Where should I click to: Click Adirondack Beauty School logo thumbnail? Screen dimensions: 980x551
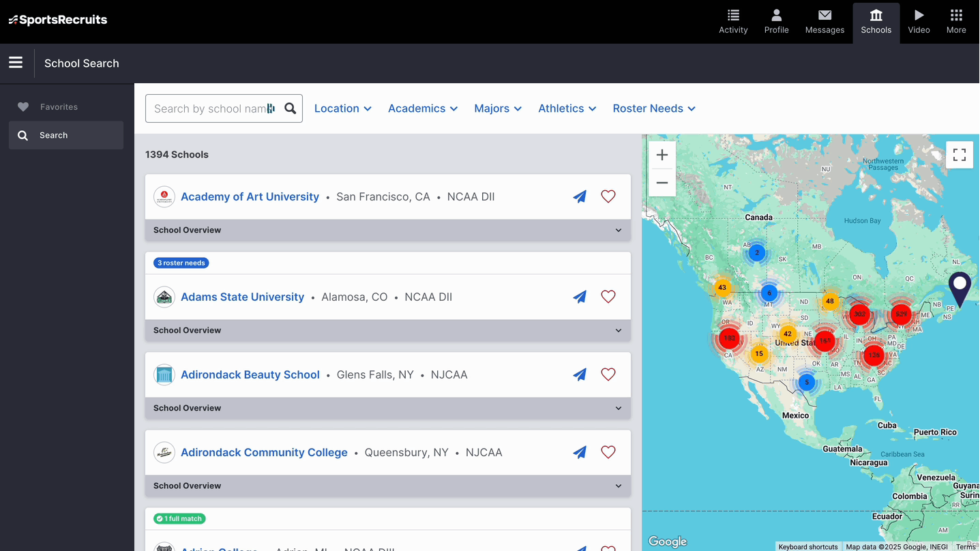164,374
